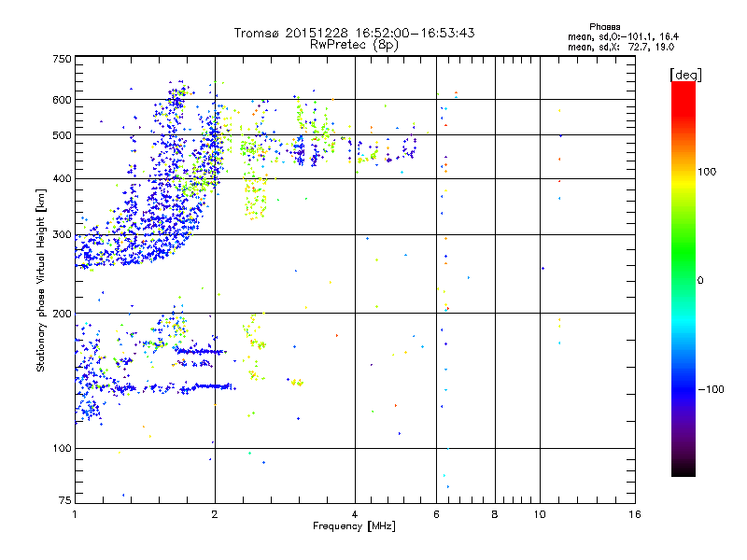Click the y-axis tick label '75'

pyautogui.click(x=65, y=500)
